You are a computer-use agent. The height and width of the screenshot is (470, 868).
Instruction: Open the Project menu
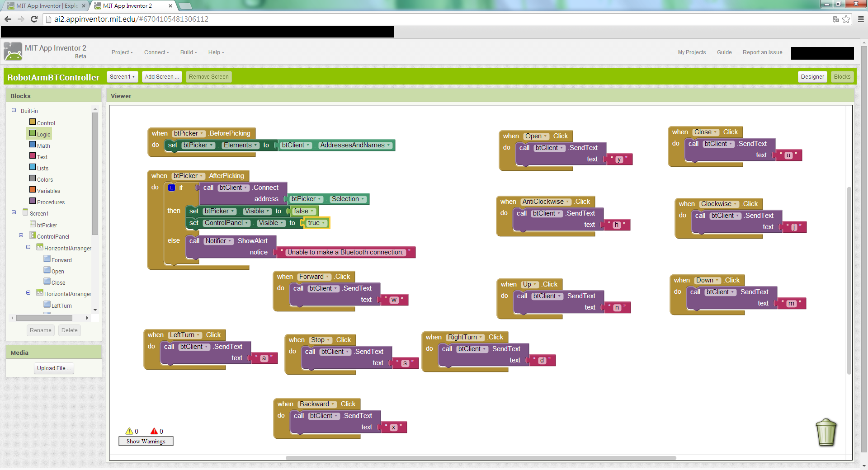pyautogui.click(x=122, y=52)
